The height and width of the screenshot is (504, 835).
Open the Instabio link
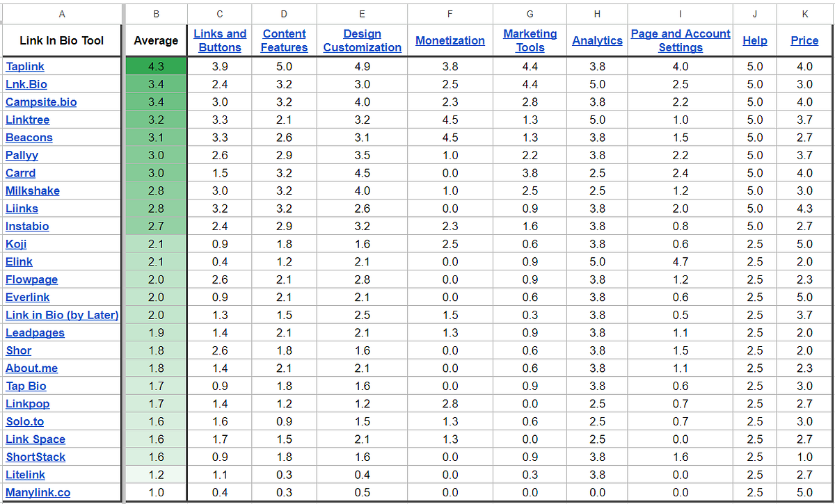(x=27, y=226)
